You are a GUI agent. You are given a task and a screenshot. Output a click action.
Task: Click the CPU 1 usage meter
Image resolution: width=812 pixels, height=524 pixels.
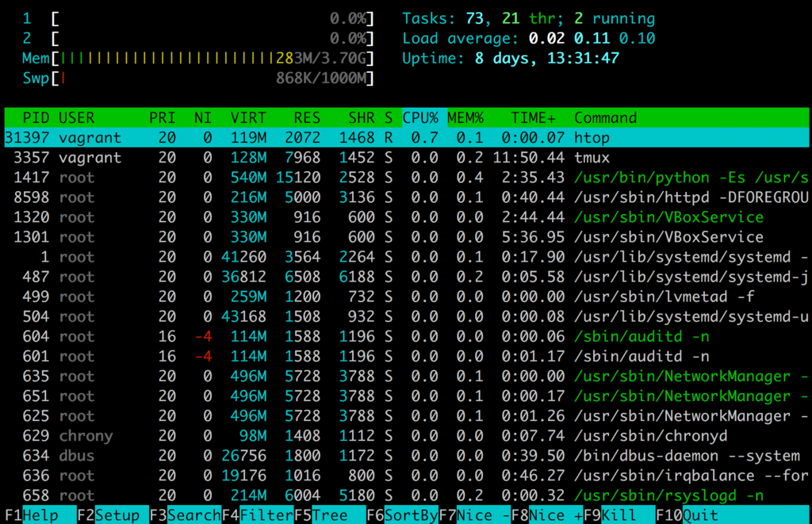pos(197,19)
